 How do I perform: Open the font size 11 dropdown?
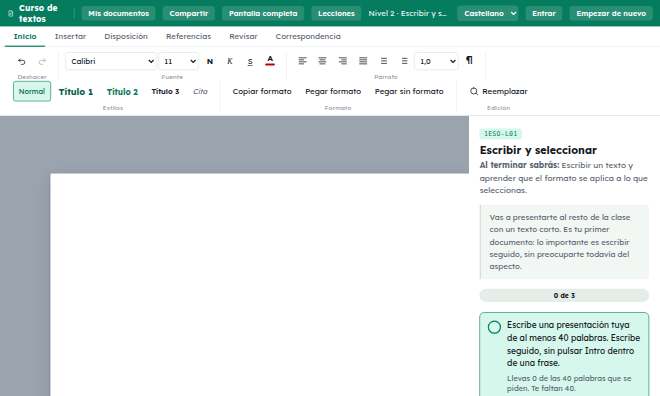pyautogui.click(x=179, y=61)
